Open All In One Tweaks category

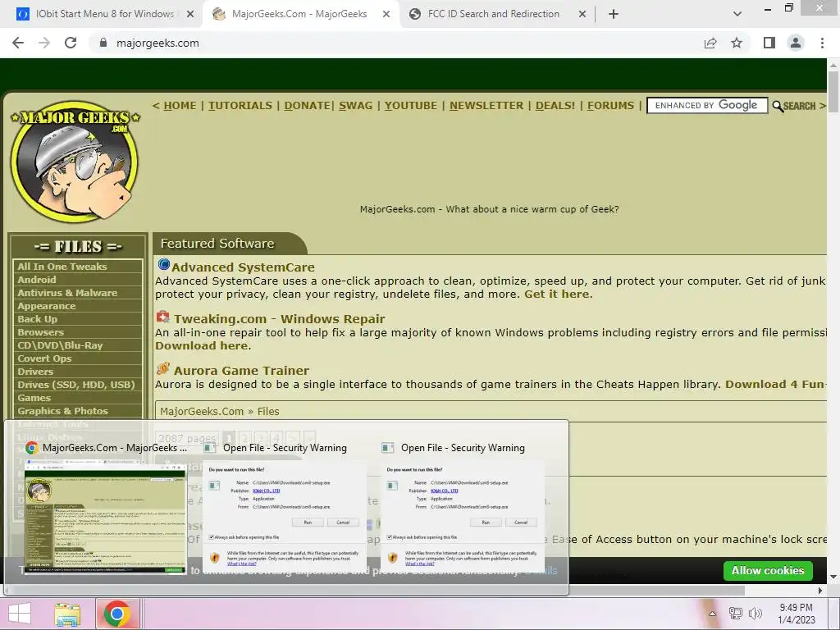[x=78, y=267]
